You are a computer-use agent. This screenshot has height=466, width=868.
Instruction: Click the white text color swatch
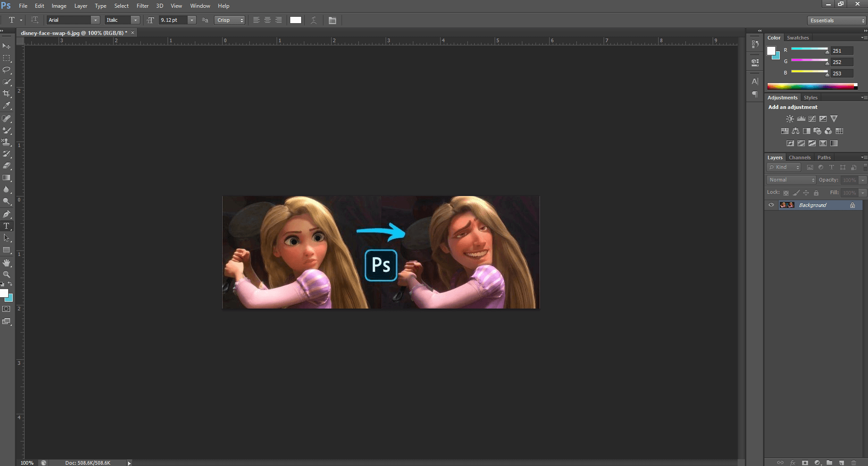296,20
